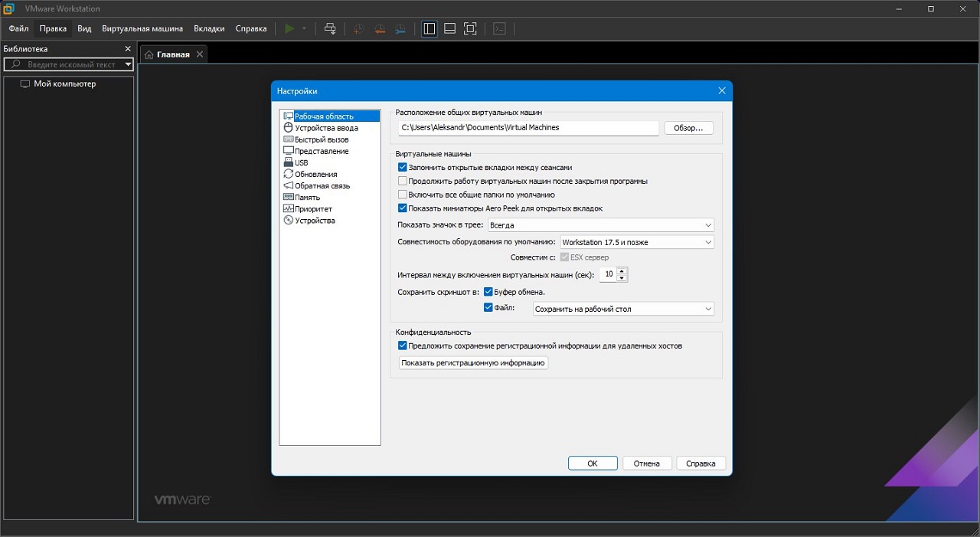Screen dimensions: 980x537
Task: Toggle the library sidebar view icon in toolbar
Action: pos(430,28)
